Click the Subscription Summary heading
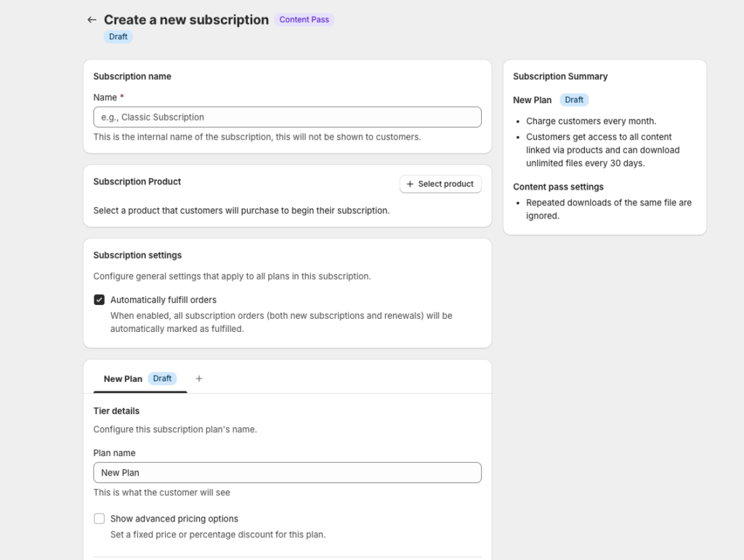 (x=560, y=76)
